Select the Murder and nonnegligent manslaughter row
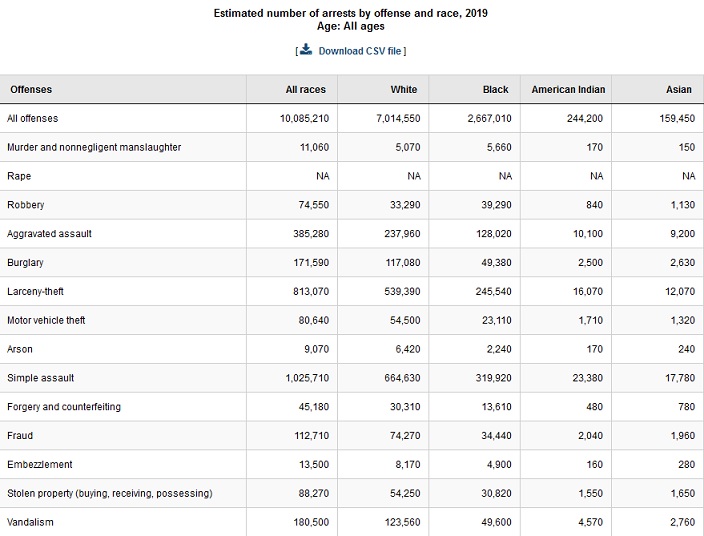The image size is (704, 536). (94, 148)
